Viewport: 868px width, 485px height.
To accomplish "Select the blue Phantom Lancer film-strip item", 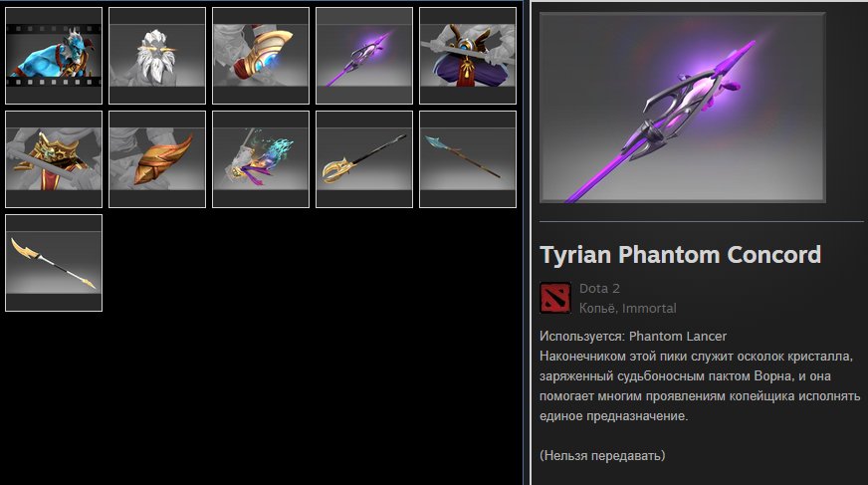I will (54, 56).
